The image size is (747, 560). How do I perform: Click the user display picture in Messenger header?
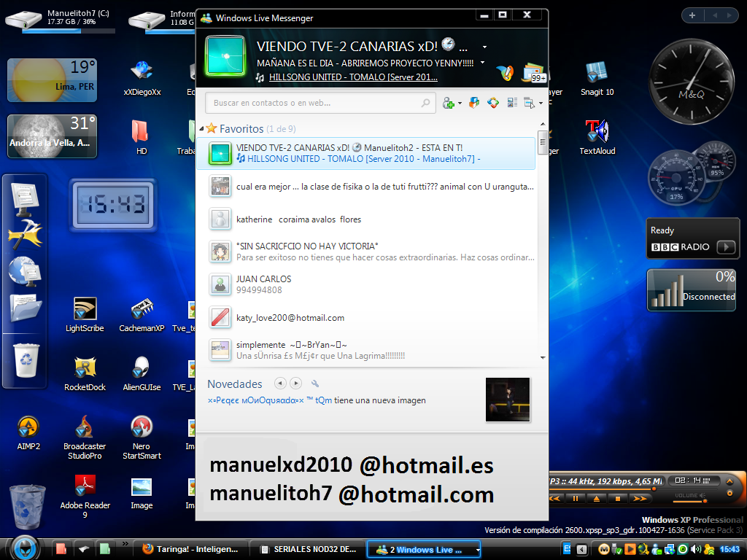click(225, 57)
